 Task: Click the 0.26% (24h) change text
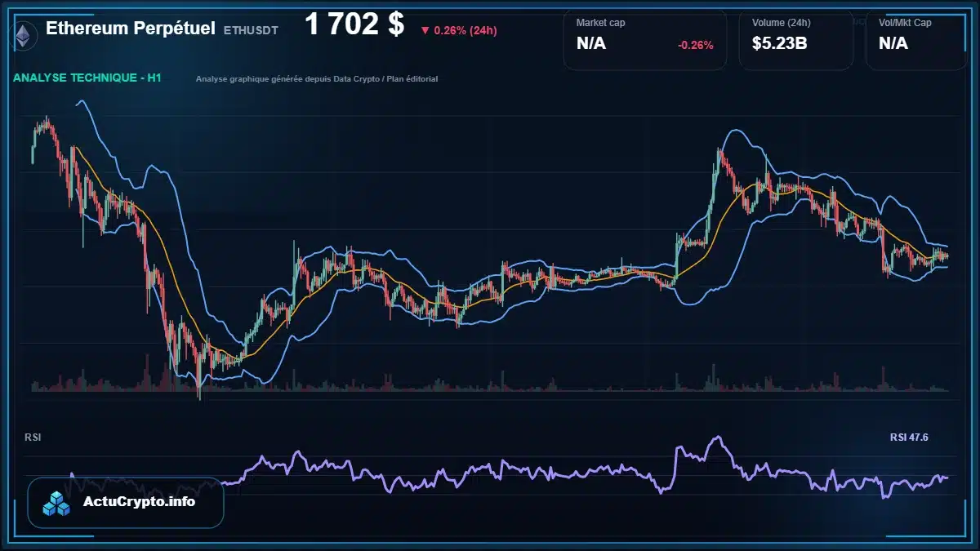coord(465,31)
